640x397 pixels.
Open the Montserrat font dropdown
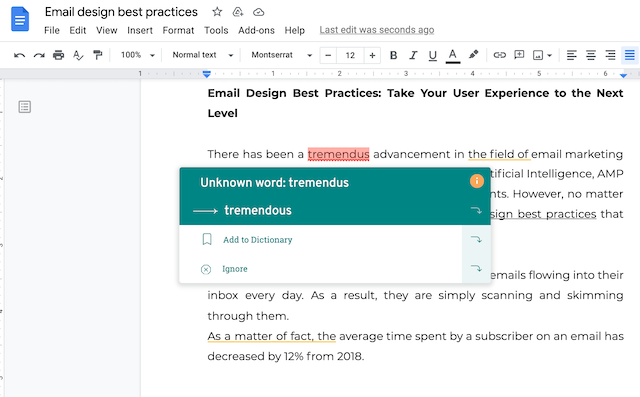click(282, 55)
